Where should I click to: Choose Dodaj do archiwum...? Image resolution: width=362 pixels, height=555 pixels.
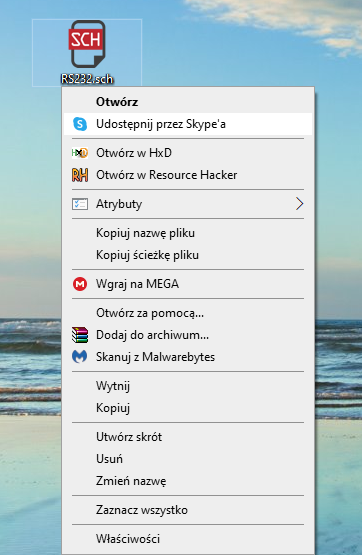pos(188,335)
